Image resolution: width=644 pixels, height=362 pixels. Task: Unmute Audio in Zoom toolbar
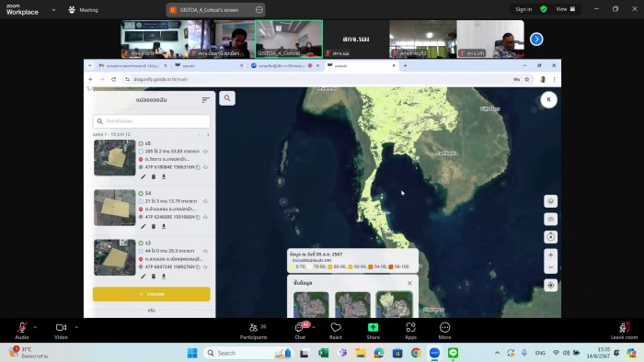point(22,331)
